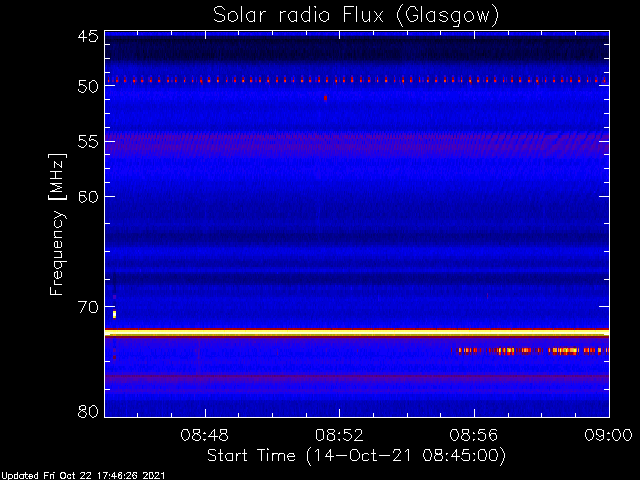Screen dimensions: 640x480
Task: Click the 'Start Time (14-Oct-21 08:45:00)' label
Action: coord(356,456)
